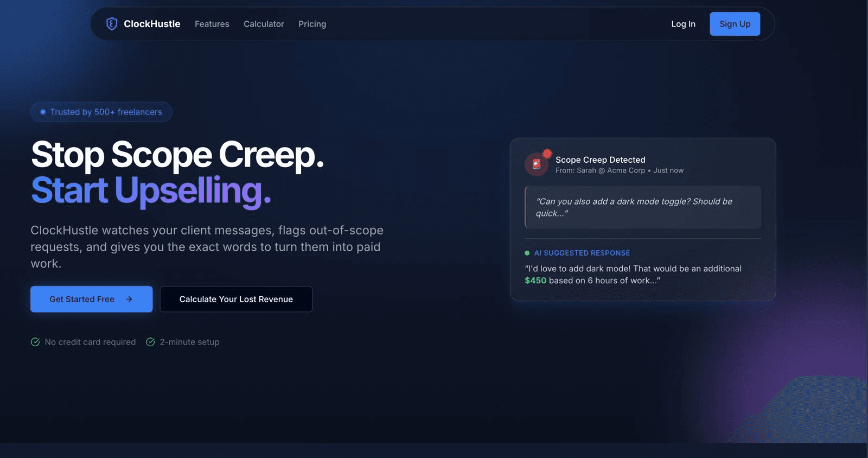Click the ClockHustle brand name

[x=152, y=24]
